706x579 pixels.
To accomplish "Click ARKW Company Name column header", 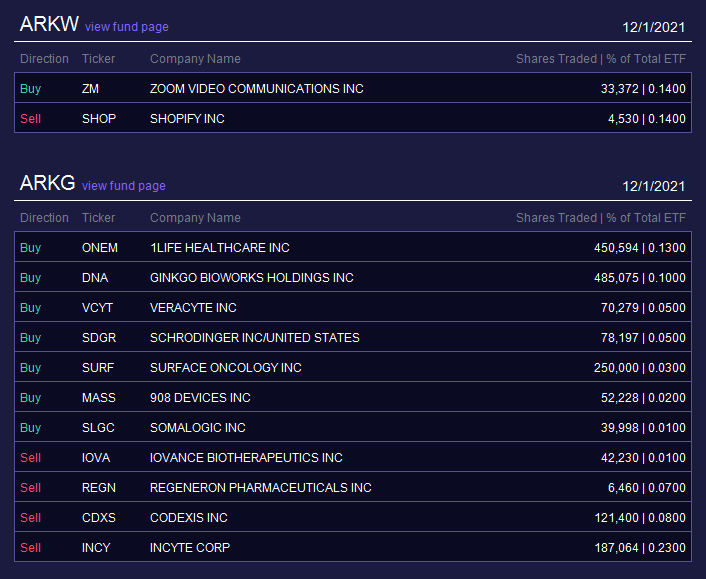I will (195, 59).
